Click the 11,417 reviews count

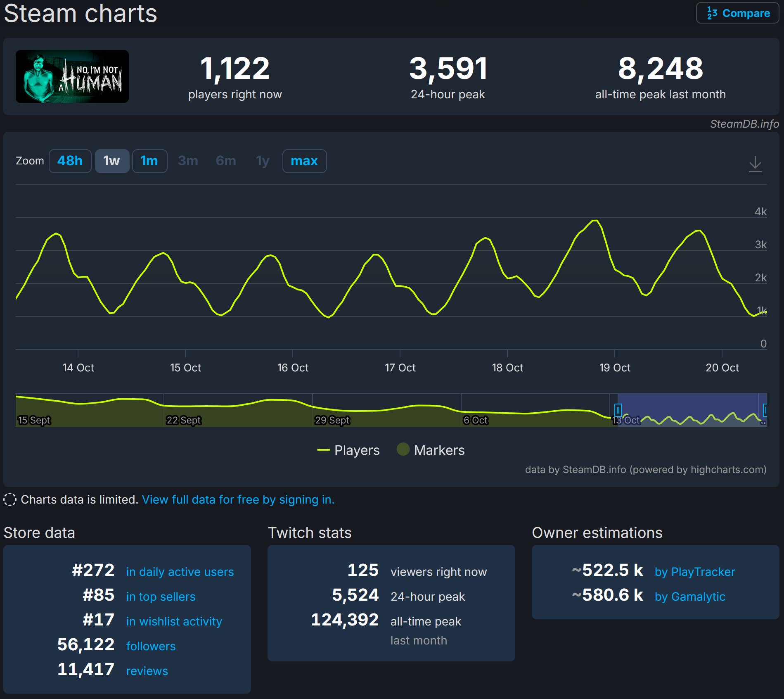pyautogui.click(x=86, y=669)
